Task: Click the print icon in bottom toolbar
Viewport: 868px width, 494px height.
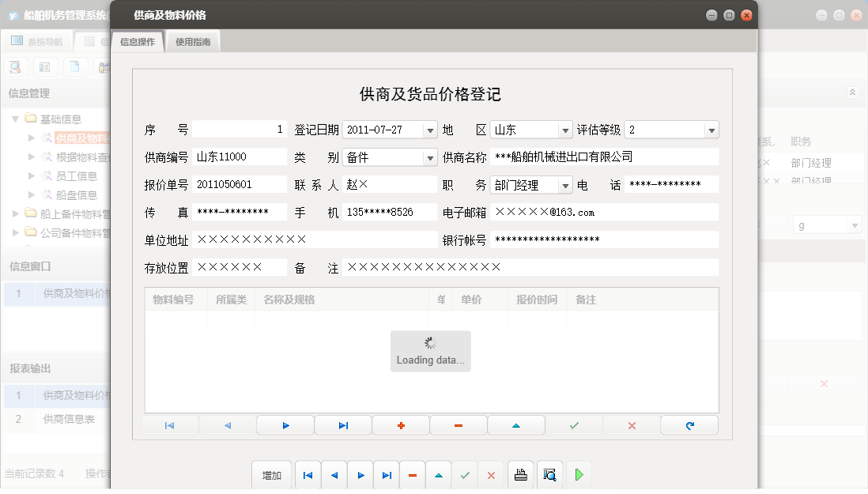Action: pyautogui.click(x=520, y=475)
